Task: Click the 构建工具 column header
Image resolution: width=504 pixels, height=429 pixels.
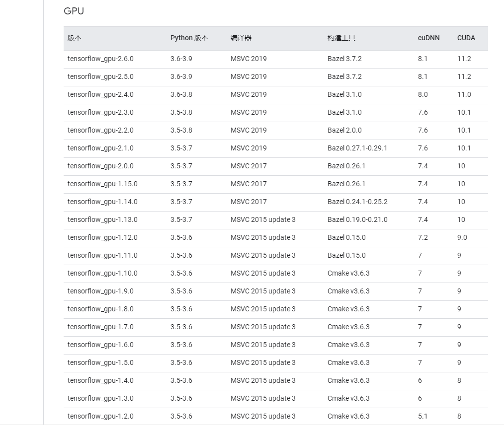Action: [x=341, y=38]
